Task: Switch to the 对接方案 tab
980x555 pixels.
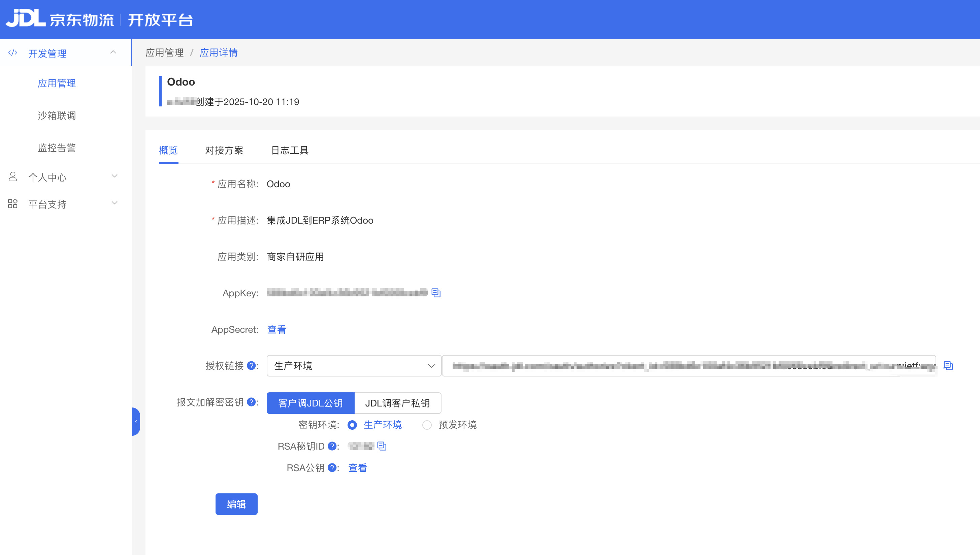Action: [x=224, y=150]
